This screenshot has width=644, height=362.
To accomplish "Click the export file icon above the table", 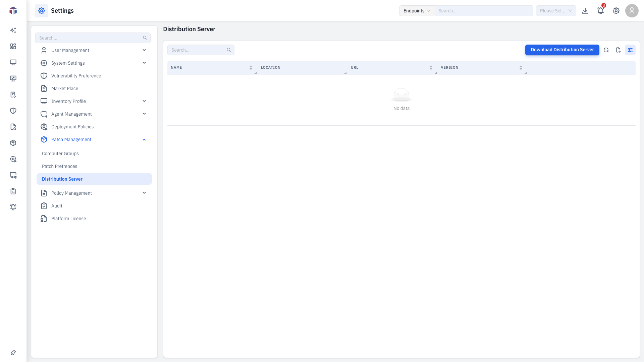I will click(618, 50).
